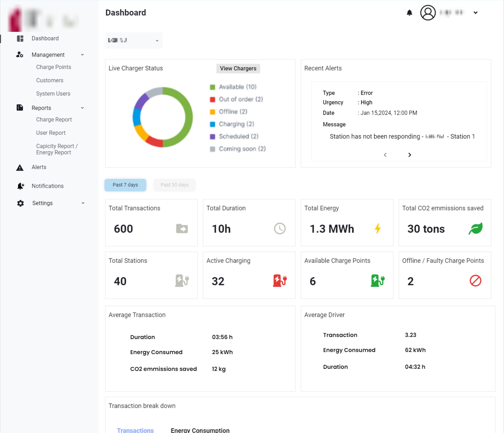Click the user profile avatar
Image resolution: width=504 pixels, height=433 pixels.
pyautogui.click(x=428, y=13)
